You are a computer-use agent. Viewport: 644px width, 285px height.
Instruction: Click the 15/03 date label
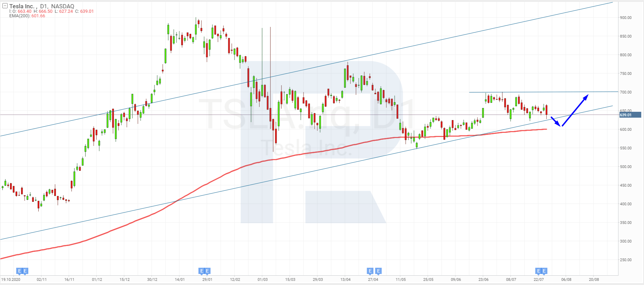click(290, 279)
